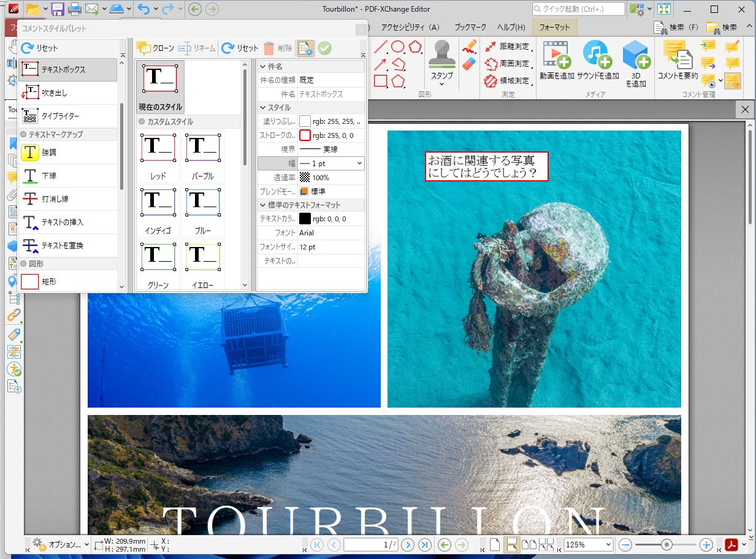The width and height of the screenshot is (756, 559).
Task: Click the リセット button above the comment type list
Action: [40, 48]
